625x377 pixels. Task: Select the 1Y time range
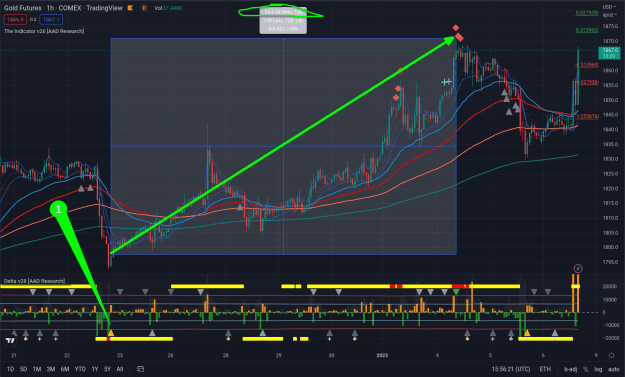coord(95,369)
